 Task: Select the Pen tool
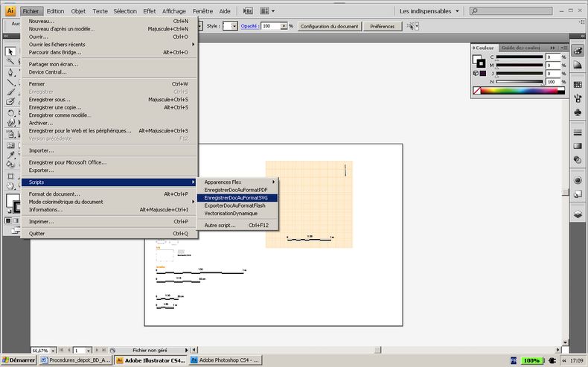(10, 72)
